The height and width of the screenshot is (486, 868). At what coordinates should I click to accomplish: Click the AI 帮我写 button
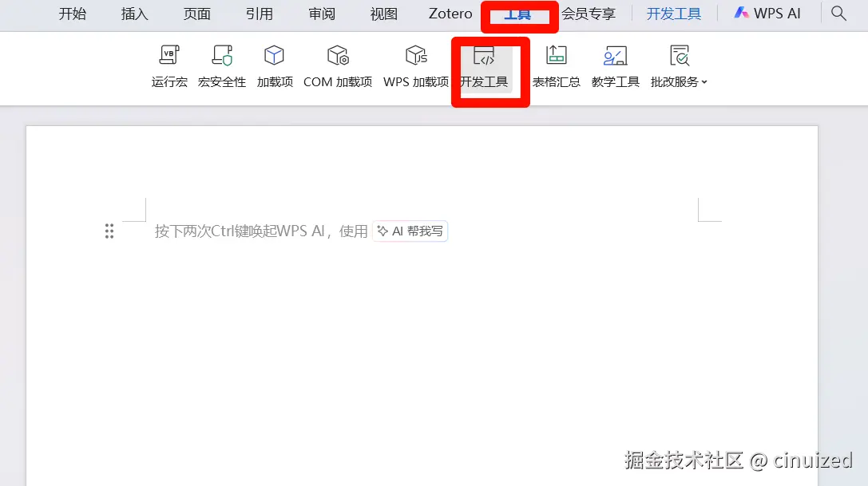click(x=410, y=231)
